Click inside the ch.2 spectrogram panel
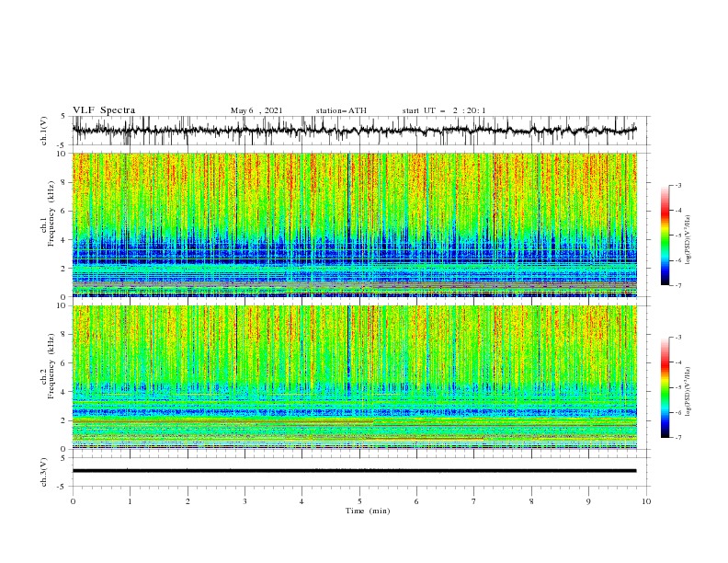The height and width of the screenshot is (563, 728). point(354,377)
